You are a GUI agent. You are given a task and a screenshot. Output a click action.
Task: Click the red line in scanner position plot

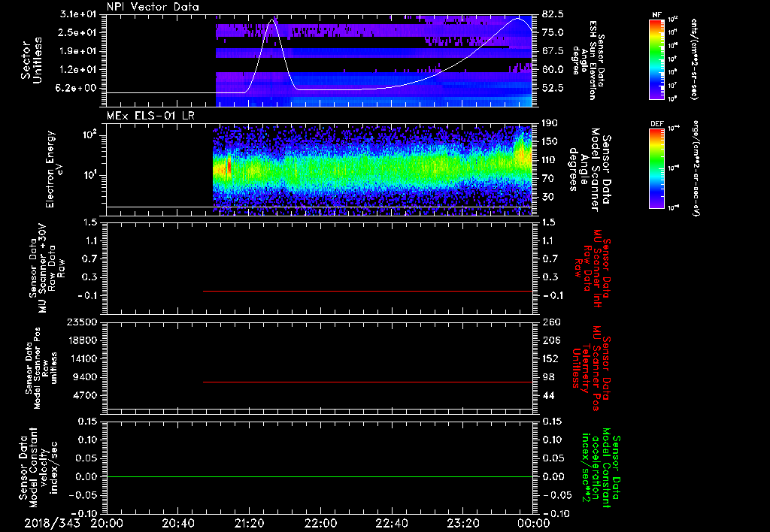[x=368, y=382]
